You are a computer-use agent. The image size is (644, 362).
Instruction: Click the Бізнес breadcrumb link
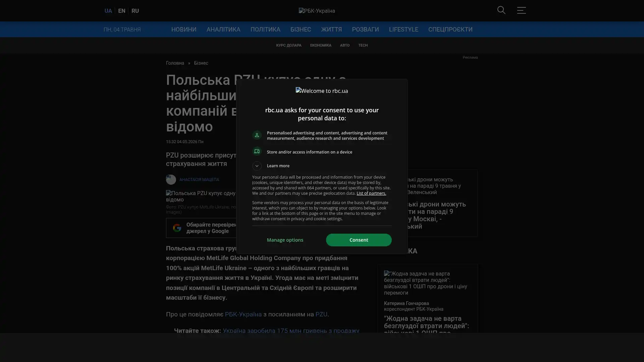[x=201, y=63]
